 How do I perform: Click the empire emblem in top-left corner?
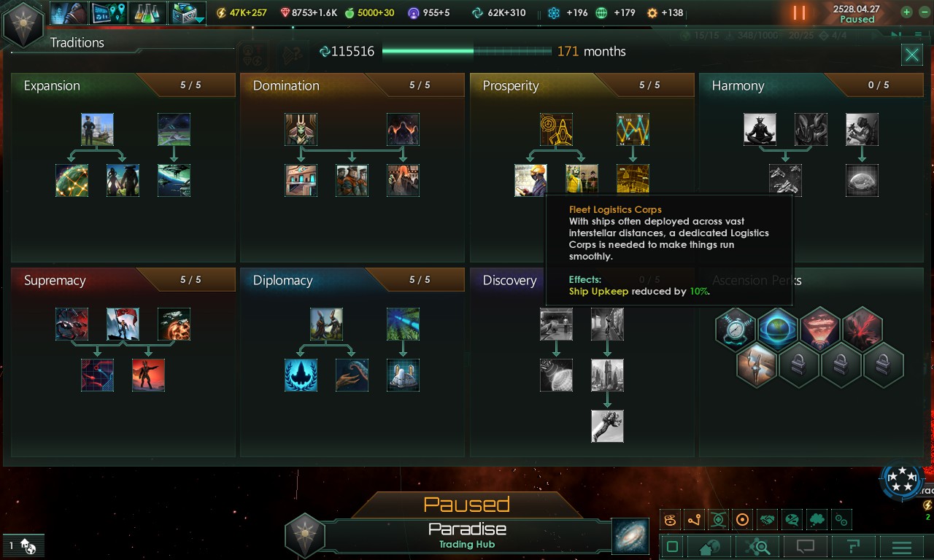23,25
